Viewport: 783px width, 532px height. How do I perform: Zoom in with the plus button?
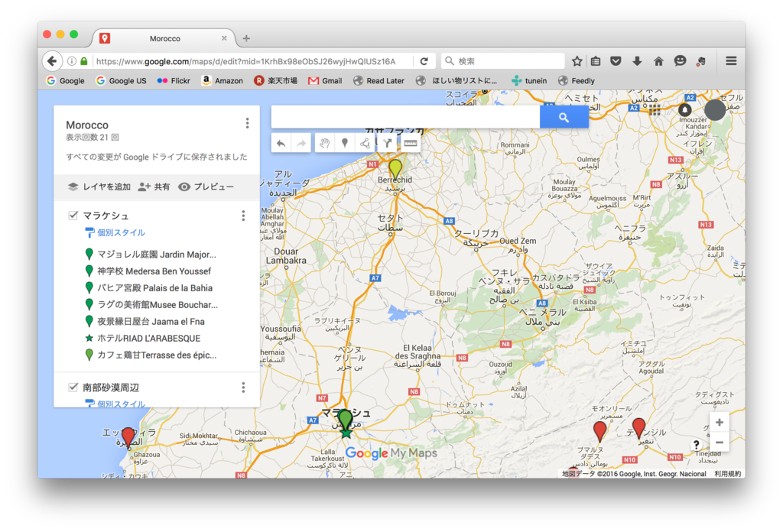719,422
